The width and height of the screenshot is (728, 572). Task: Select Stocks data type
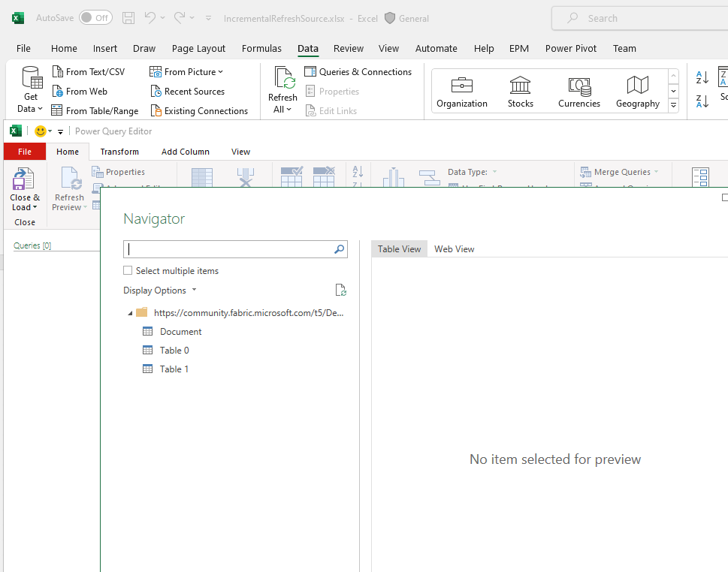coord(520,92)
